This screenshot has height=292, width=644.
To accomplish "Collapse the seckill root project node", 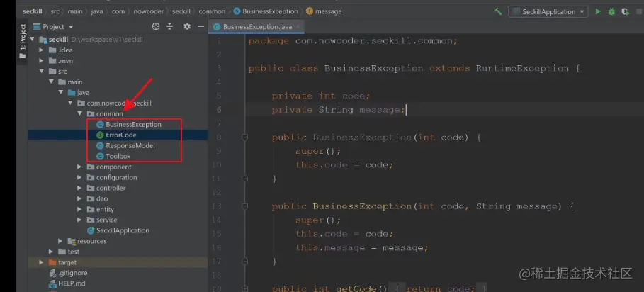I will click(33, 40).
